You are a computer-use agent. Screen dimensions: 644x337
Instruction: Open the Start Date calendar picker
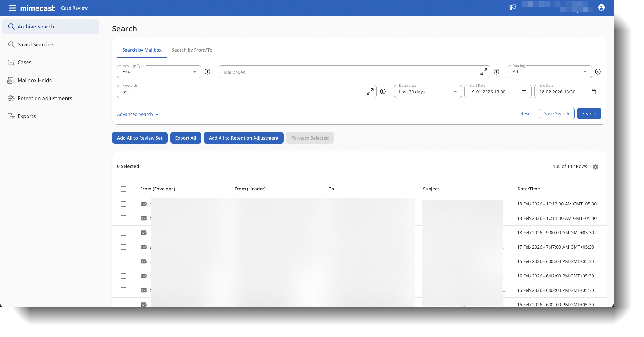524,92
